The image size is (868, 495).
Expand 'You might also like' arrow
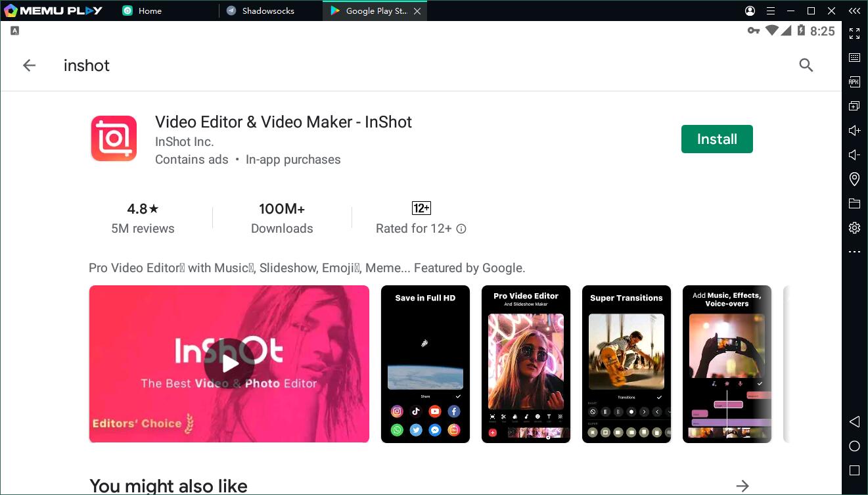point(742,486)
